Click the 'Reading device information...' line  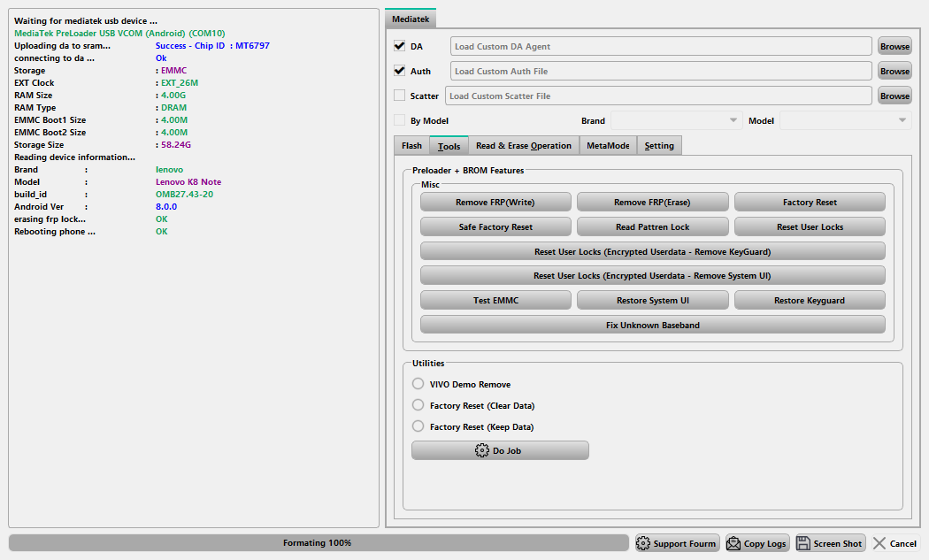click(x=74, y=157)
